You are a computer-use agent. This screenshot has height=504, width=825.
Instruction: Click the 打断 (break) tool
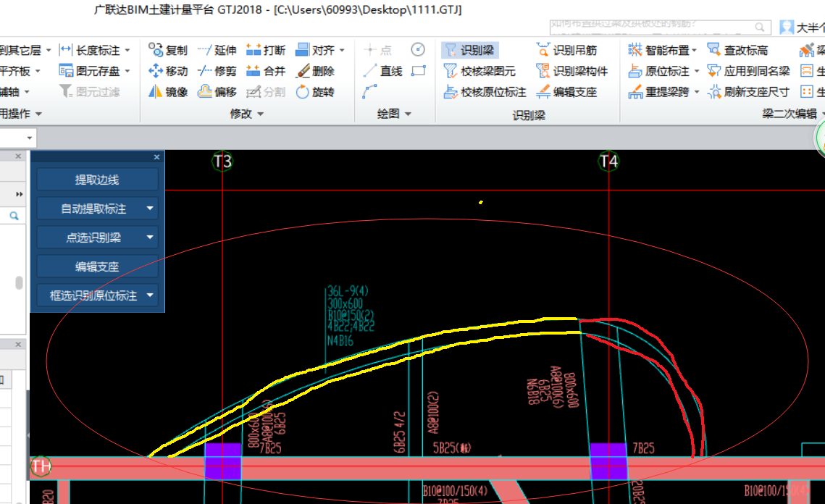coord(266,50)
